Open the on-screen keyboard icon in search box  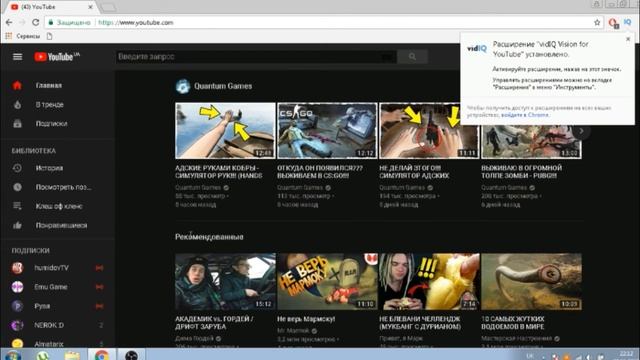387,57
